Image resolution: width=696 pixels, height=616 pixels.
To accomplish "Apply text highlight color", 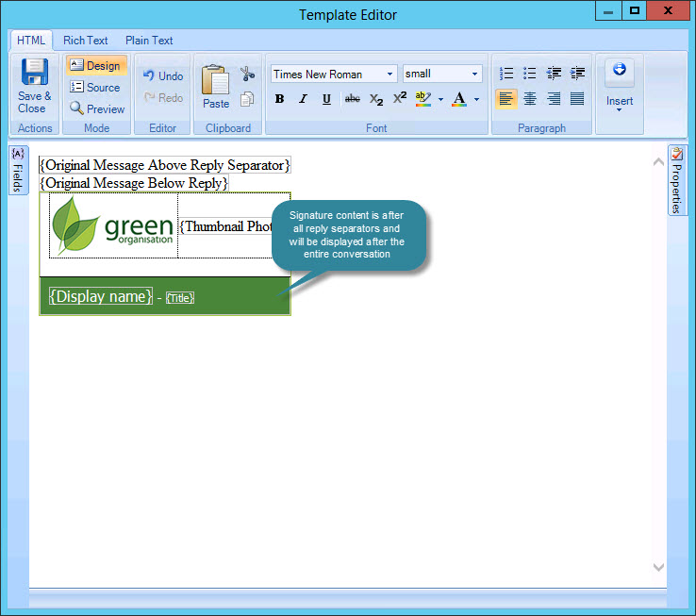I will [x=423, y=99].
